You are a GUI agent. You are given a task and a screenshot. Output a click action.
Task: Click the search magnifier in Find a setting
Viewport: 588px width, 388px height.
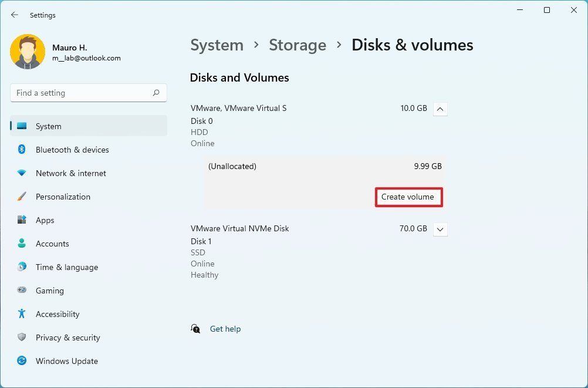pos(156,93)
